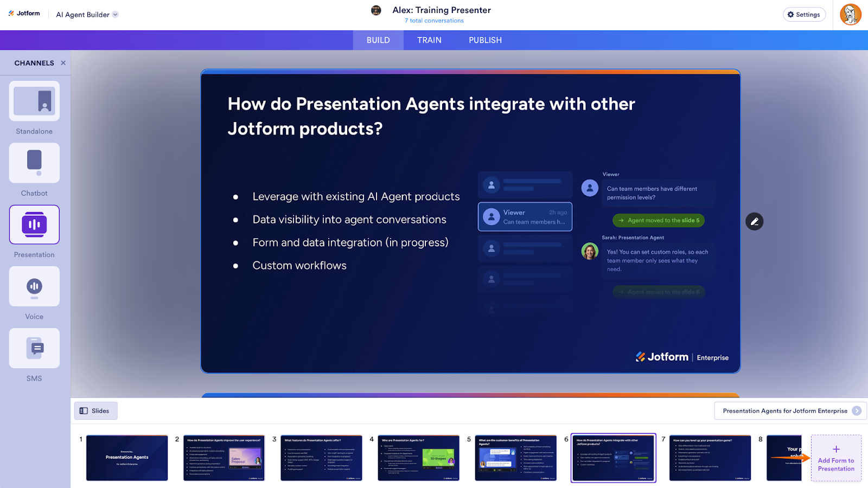Toggle the Slides panel button
Screen dimensions: 868x488
(x=95, y=411)
